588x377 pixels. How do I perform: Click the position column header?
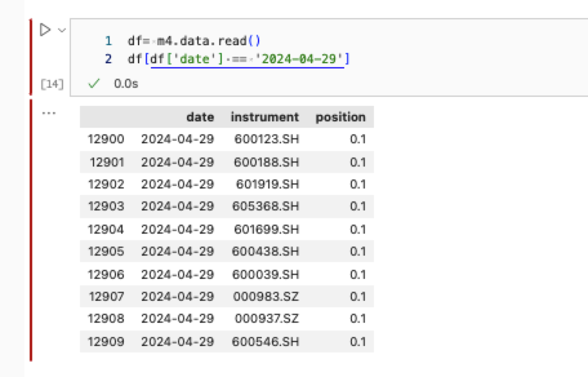340,117
